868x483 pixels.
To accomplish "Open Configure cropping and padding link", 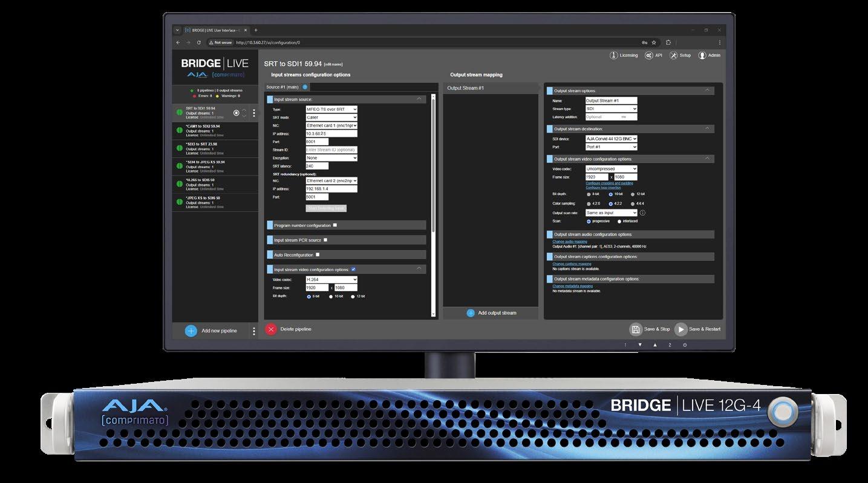I will click(609, 183).
